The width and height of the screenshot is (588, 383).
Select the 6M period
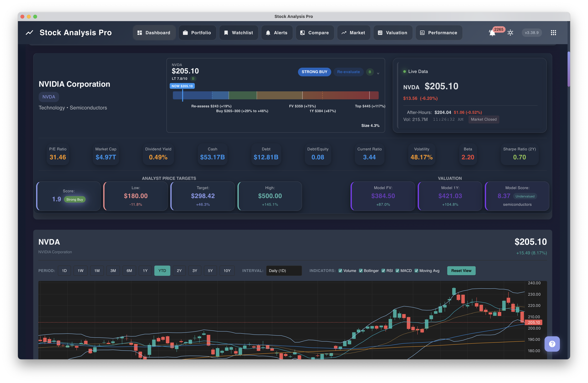129,271
